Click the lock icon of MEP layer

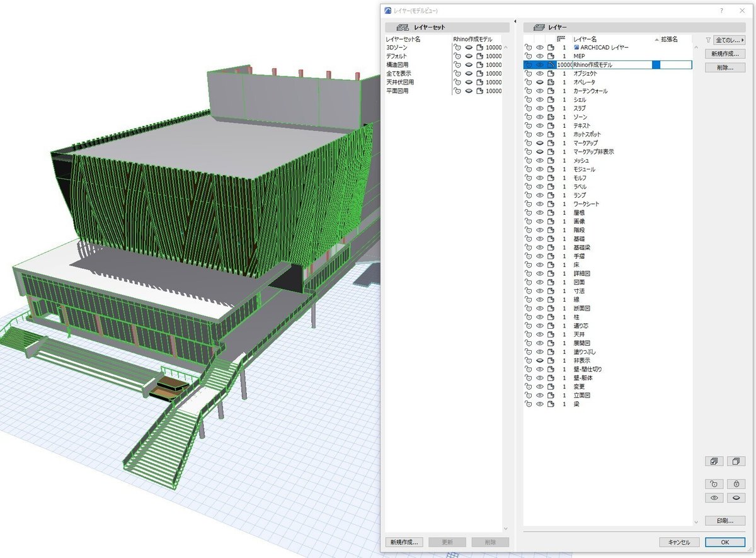click(529, 56)
